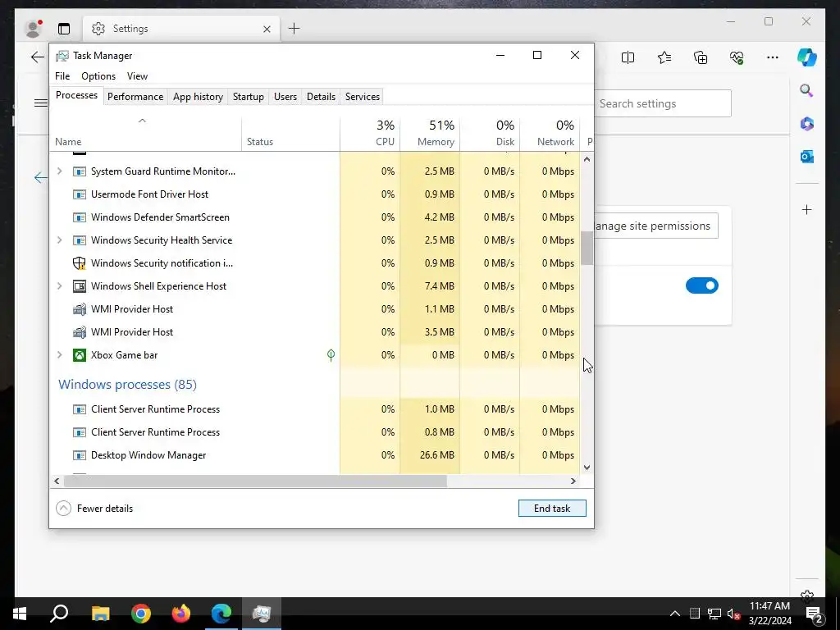The height and width of the screenshot is (630, 840).
Task: Switch to the Users tab
Action: click(285, 97)
